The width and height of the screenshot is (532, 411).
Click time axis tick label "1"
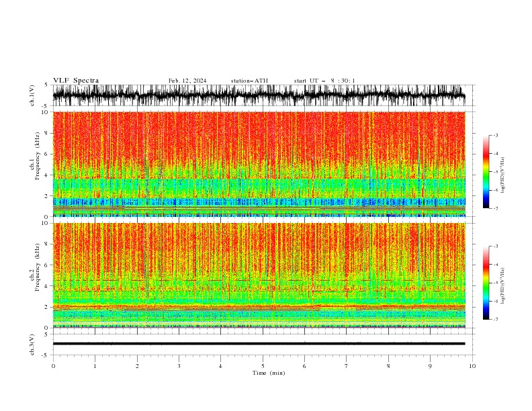click(x=95, y=366)
